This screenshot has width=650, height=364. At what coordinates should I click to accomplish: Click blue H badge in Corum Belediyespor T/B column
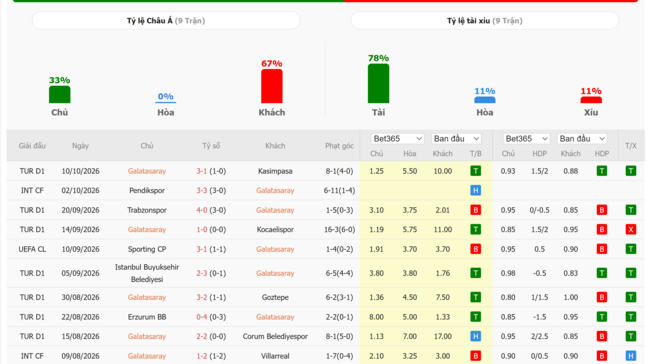(475, 336)
